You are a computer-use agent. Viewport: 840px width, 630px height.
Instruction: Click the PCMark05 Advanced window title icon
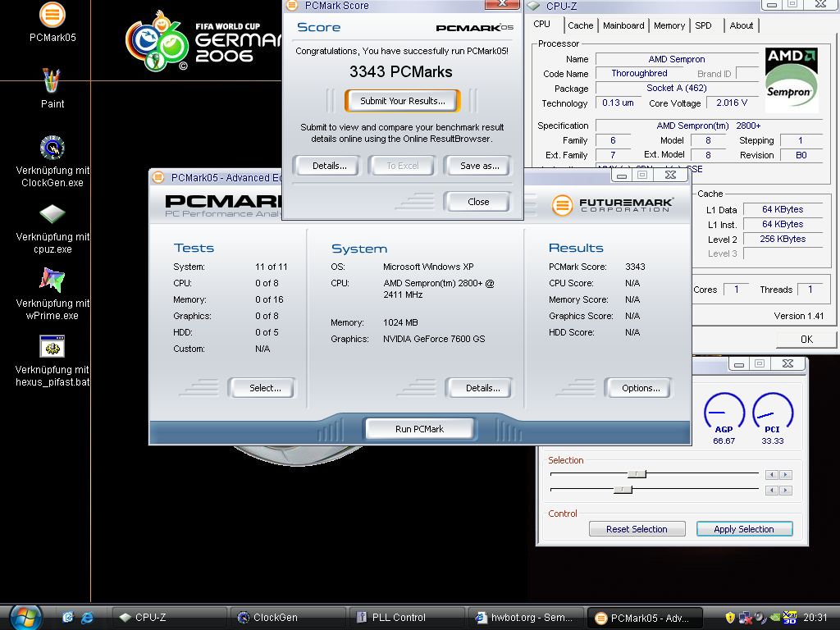tap(158, 177)
